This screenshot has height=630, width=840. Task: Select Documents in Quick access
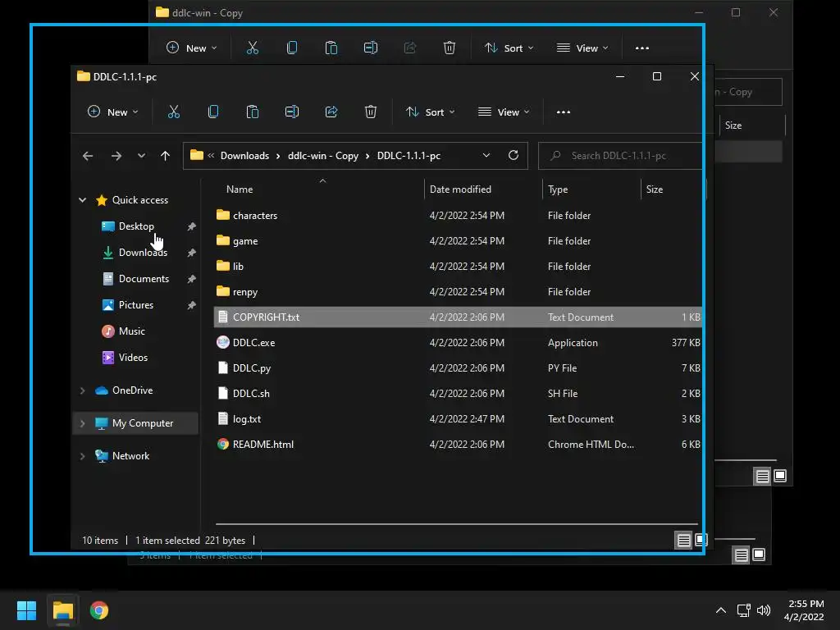[144, 279]
